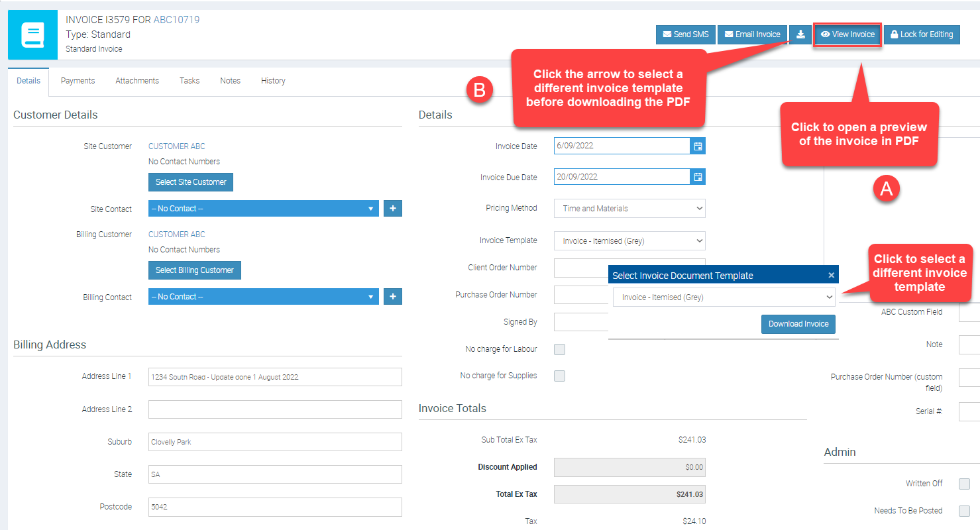Toggle No charge for Labour checkbox
The width and height of the screenshot is (980, 530).
(x=559, y=349)
